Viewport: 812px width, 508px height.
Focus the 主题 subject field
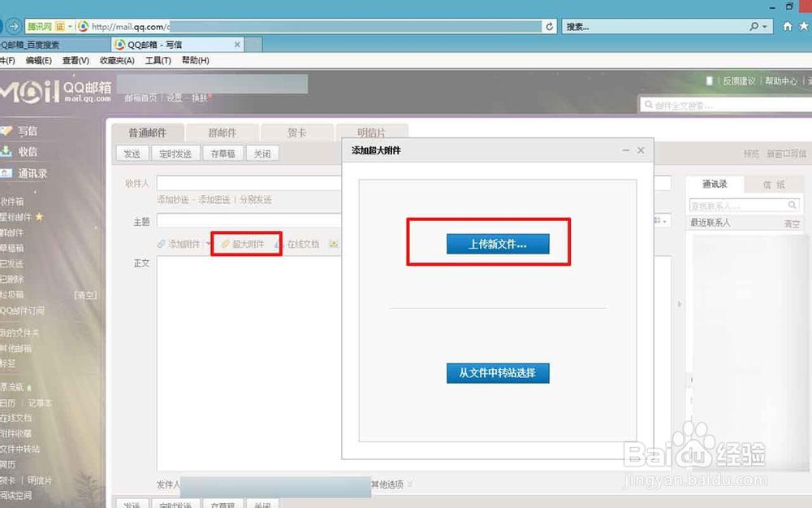[x=249, y=221]
